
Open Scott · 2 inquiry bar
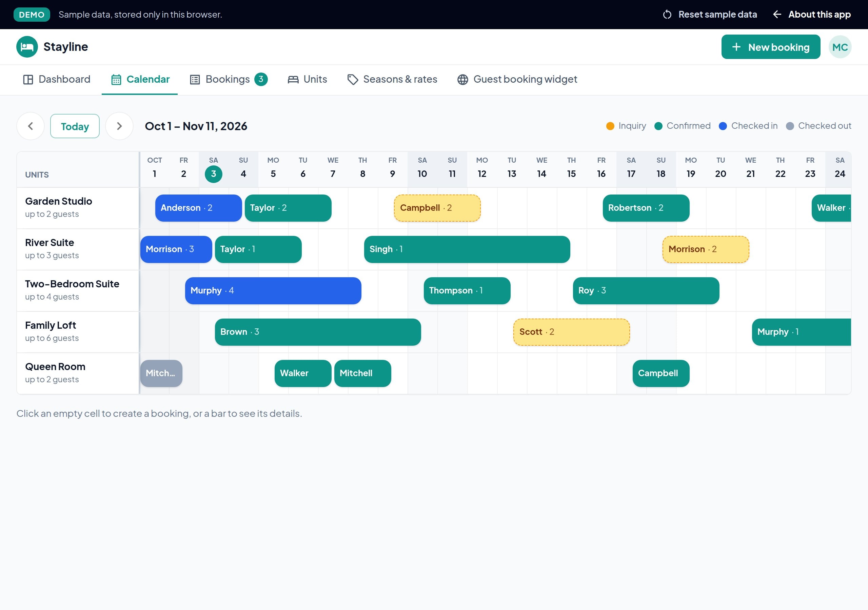572,332
